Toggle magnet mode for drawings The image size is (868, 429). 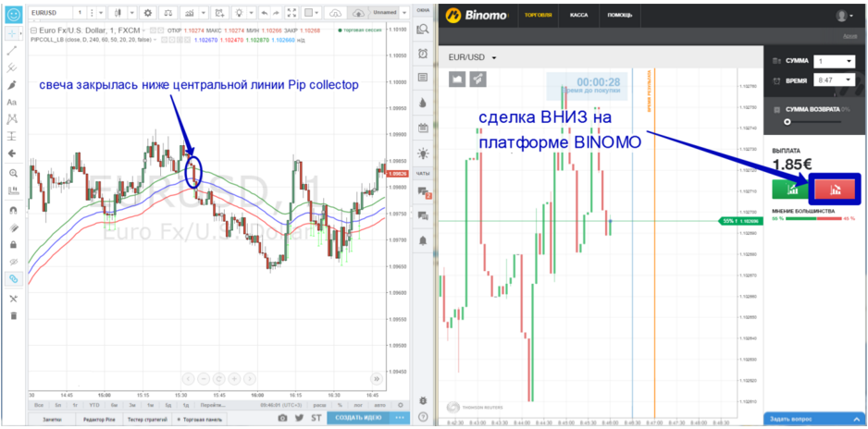point(12,210)
